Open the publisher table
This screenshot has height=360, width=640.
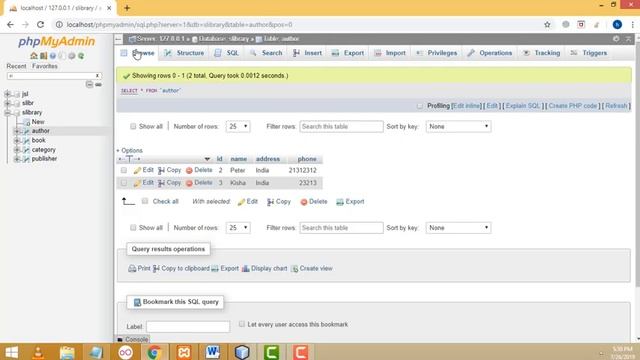[x=44, y=159]
